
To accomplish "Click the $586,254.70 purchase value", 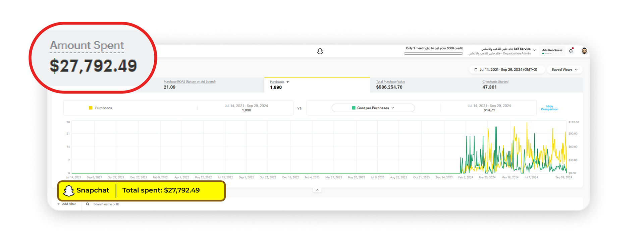I will [389, 87].
